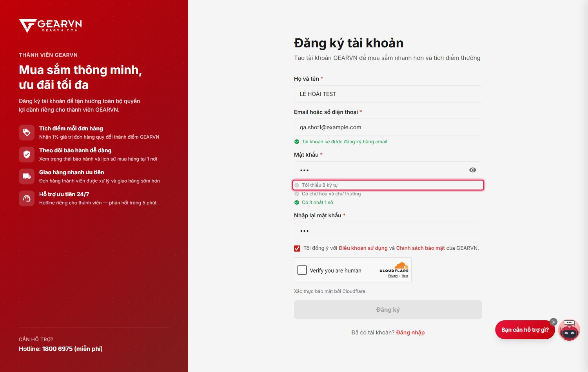The image size is (588, 372).
Task: Click the 'Đăng ký' submit button
Action: point(388,310)
